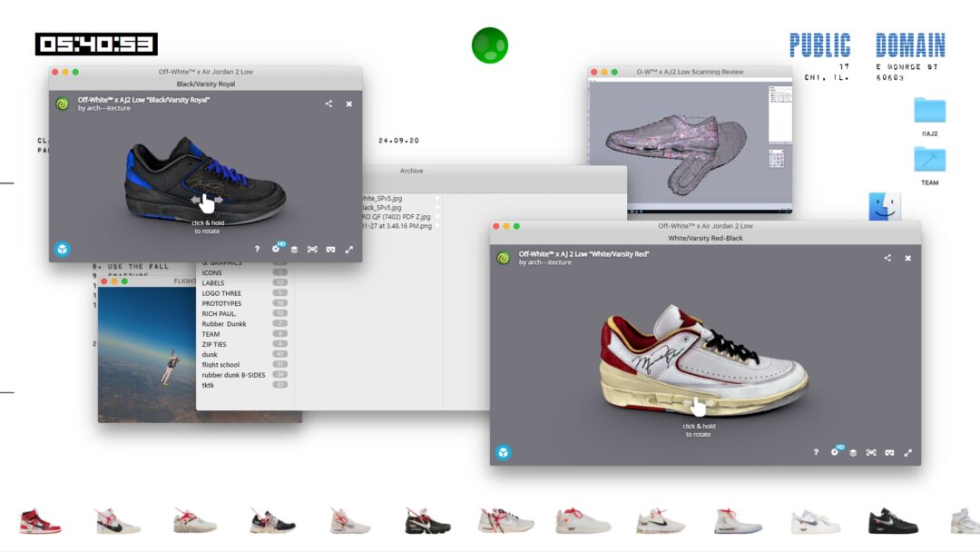Viewport: 980px width, 552px height.
Task: Open 'by arch---itecture' link in Black/Varsity Royal viewer
Action: (x=103, y=108)
